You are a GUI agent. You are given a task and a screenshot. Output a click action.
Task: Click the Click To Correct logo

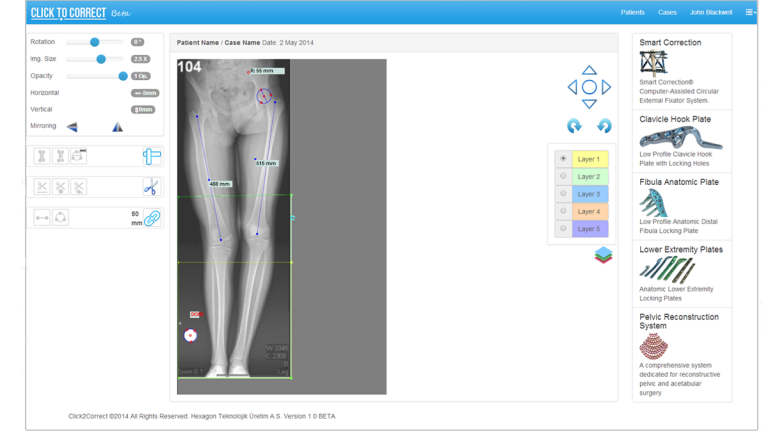pos(68,13)
